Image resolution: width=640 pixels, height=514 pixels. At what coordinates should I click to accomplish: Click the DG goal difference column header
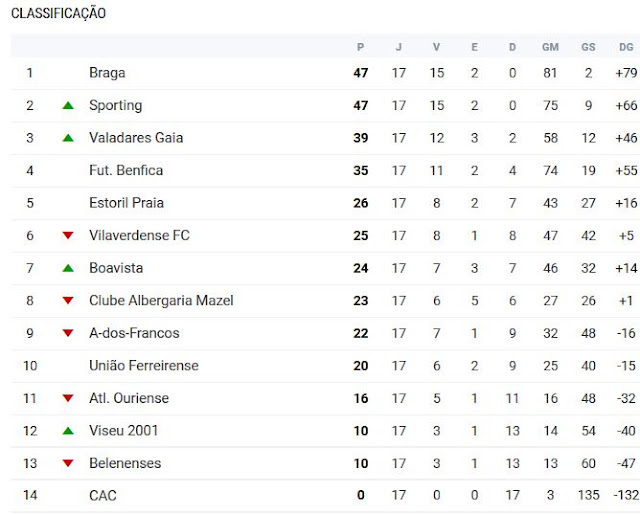(626, 47)
